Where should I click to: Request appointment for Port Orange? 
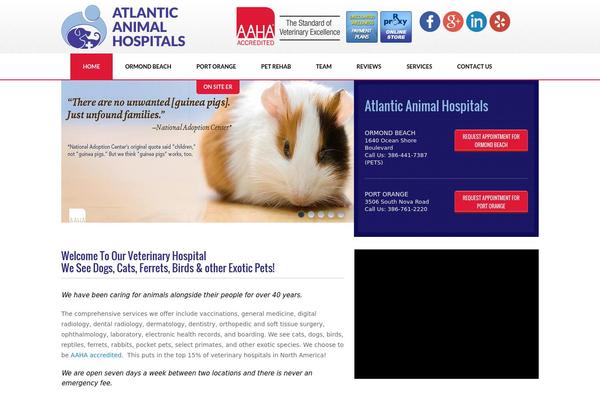point(491,202)
